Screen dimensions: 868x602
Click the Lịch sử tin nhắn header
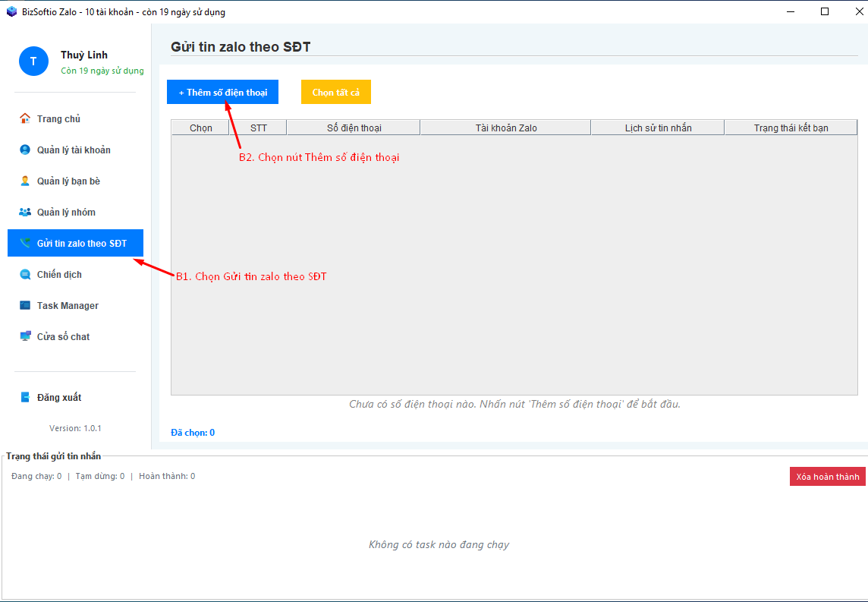(658, 128)
